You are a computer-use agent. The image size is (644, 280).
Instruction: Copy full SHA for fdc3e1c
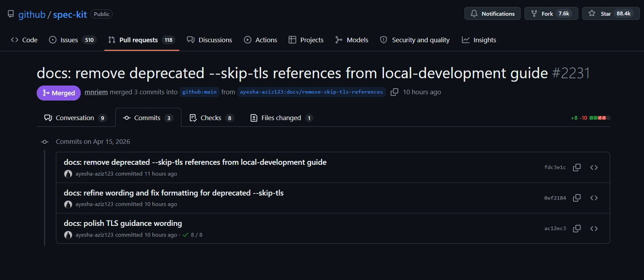577,167
